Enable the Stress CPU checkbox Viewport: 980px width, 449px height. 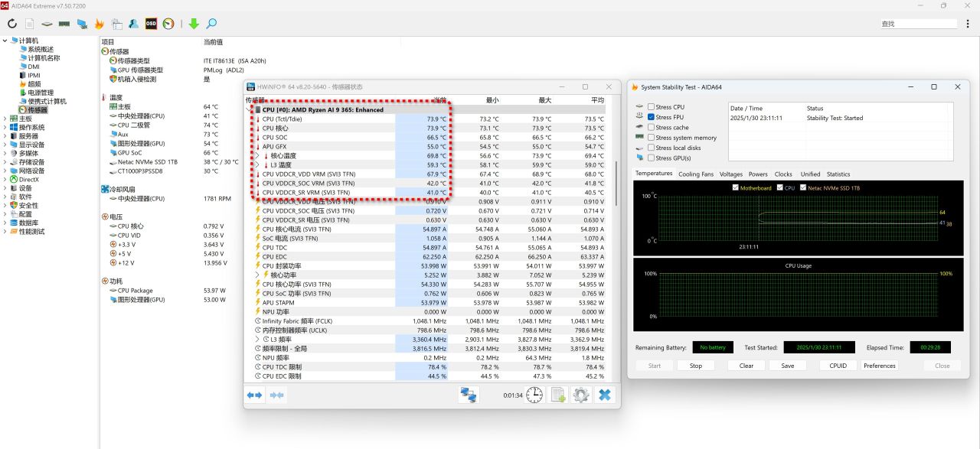[x=651, y=107]
